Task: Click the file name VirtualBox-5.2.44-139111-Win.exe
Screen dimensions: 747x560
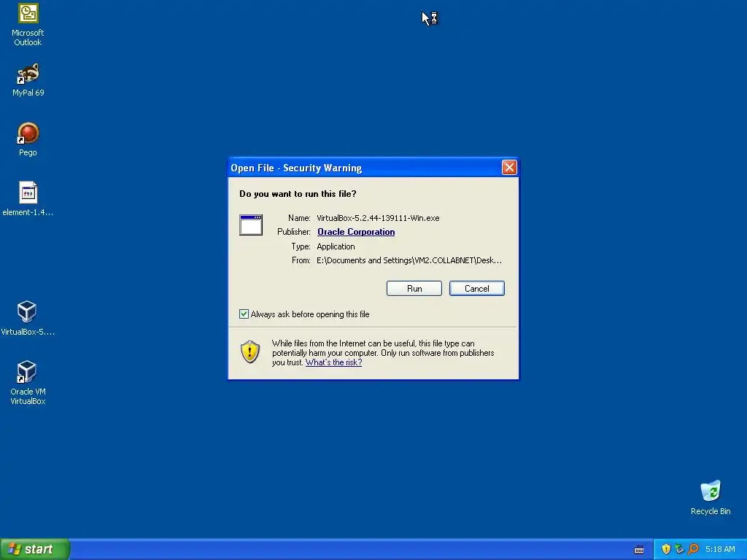Action: (378, 218)
